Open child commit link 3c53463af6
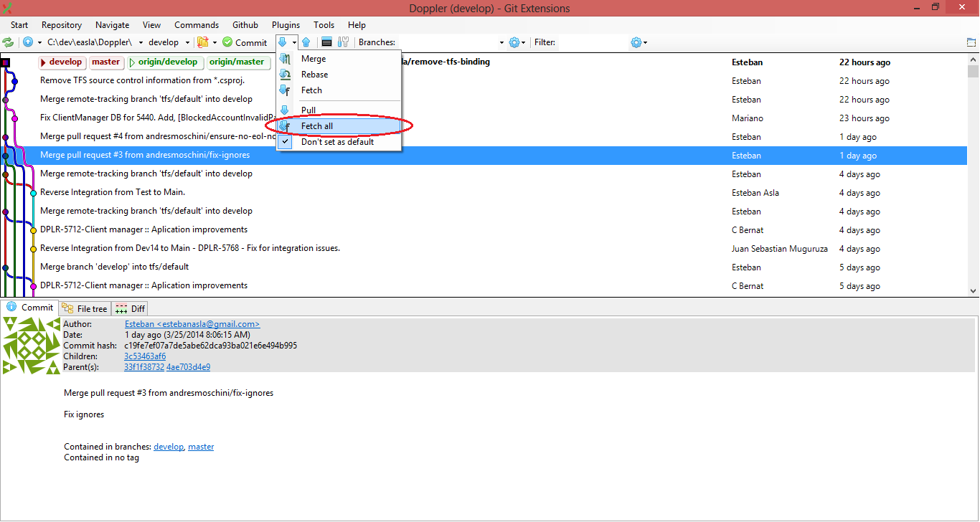980x522 pixels. (x=145, y=356)
